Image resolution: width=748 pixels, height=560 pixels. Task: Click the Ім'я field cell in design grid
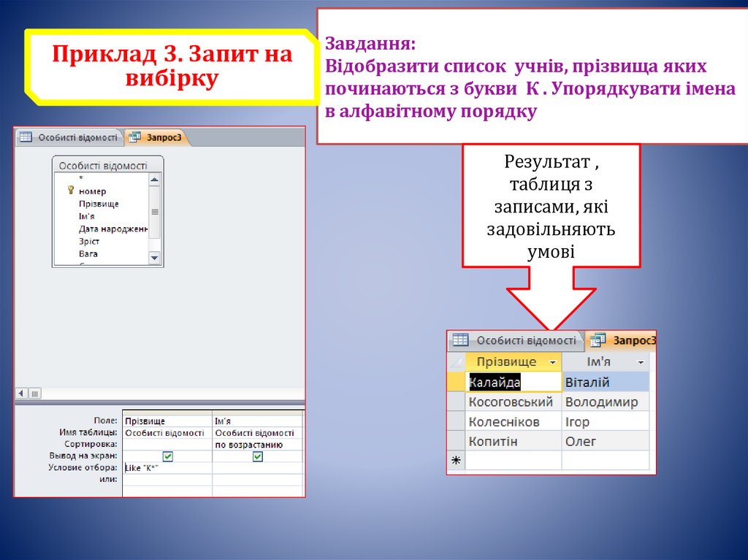click(x=258, y=421)
